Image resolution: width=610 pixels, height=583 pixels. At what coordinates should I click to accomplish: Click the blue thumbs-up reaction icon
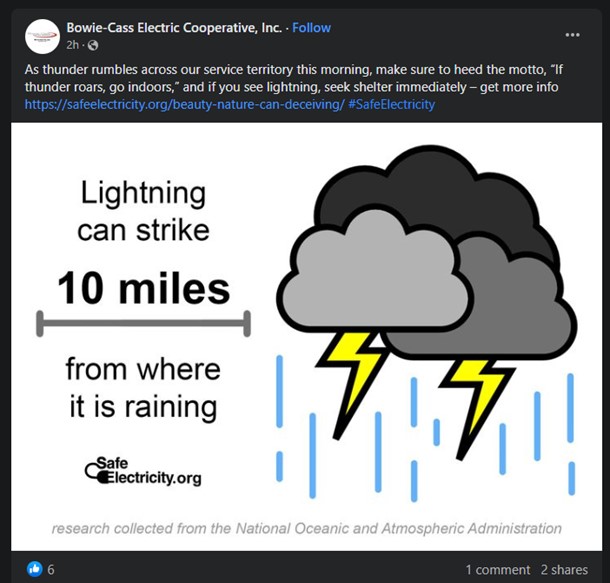pyautogui.click(x=36, y=569)
